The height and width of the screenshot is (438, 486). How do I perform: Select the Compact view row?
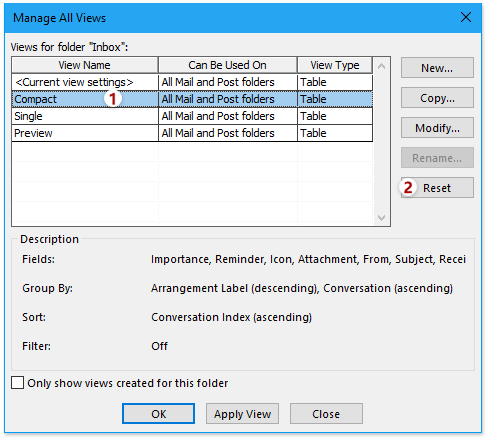pos(192,99)
